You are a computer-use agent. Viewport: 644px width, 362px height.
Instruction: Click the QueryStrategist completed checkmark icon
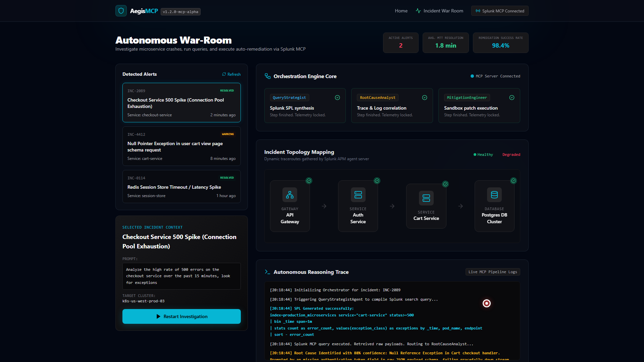click(337, 98)
